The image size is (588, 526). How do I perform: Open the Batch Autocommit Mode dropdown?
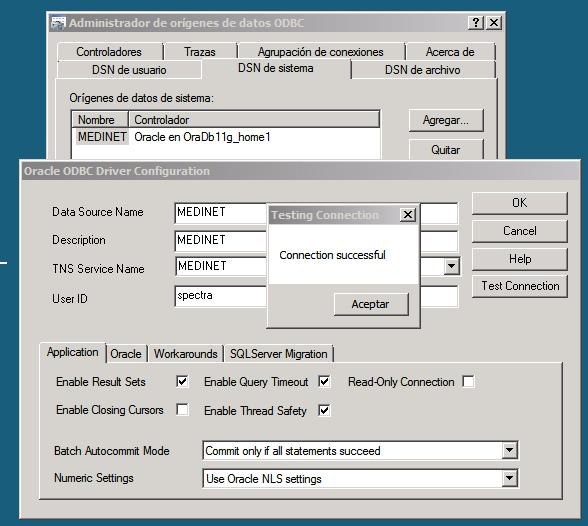(x=509, y=450)
